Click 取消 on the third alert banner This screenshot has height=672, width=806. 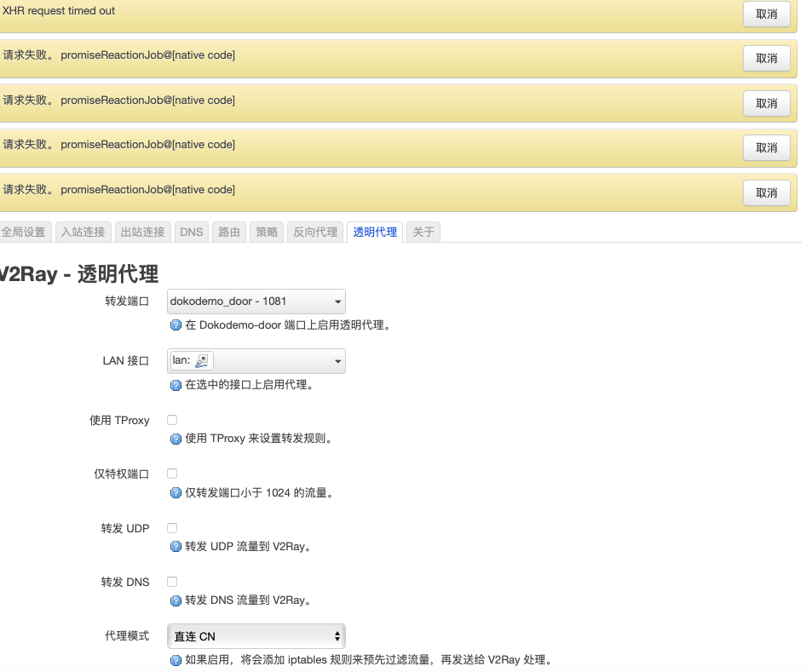click(767, 104)
